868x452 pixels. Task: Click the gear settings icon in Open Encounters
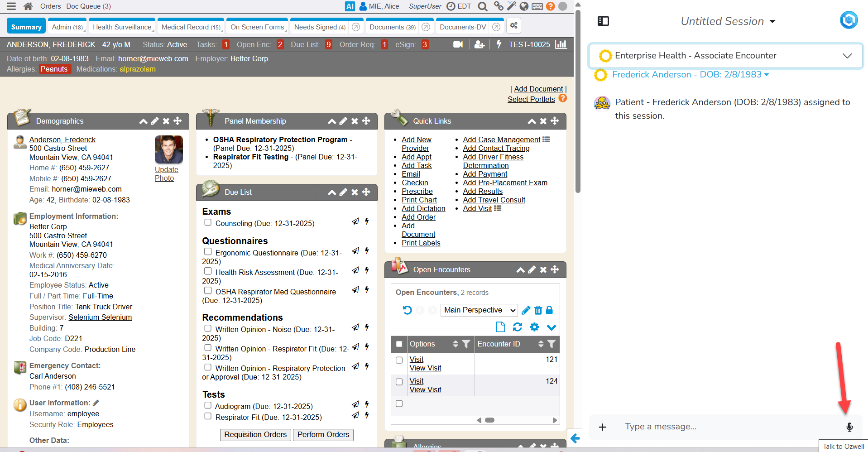[534, 327]
